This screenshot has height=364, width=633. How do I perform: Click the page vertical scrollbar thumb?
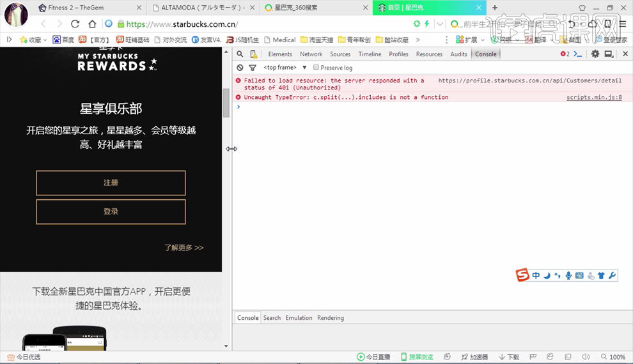pyautogui.click(x=226, y=103)
